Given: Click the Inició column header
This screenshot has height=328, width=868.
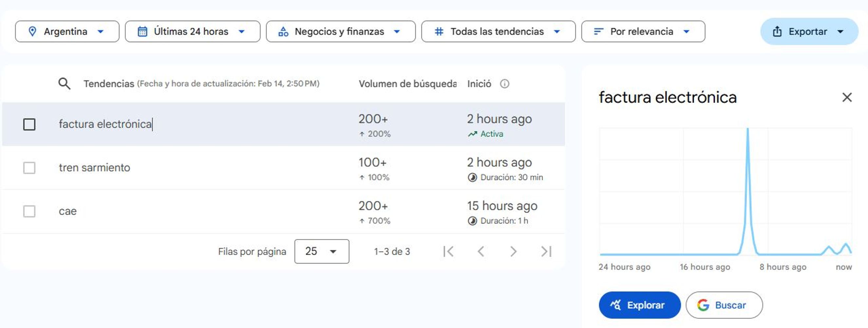Looking at the screenshot, I should pyautogui.click(x=479, y=84).
